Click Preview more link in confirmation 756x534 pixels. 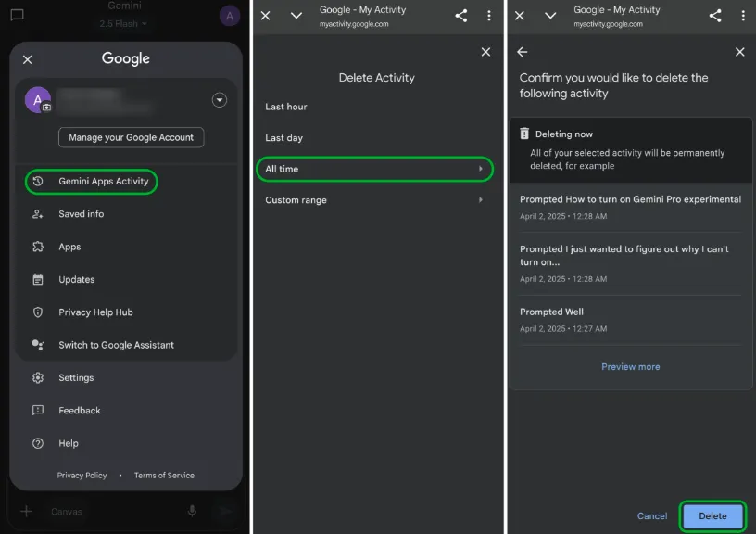[x=630, y=367]
